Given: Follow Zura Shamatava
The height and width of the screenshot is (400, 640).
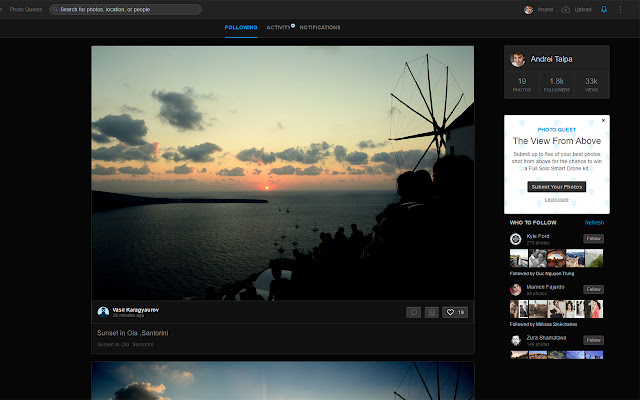Looking at the screenshot, I should 593,340.
